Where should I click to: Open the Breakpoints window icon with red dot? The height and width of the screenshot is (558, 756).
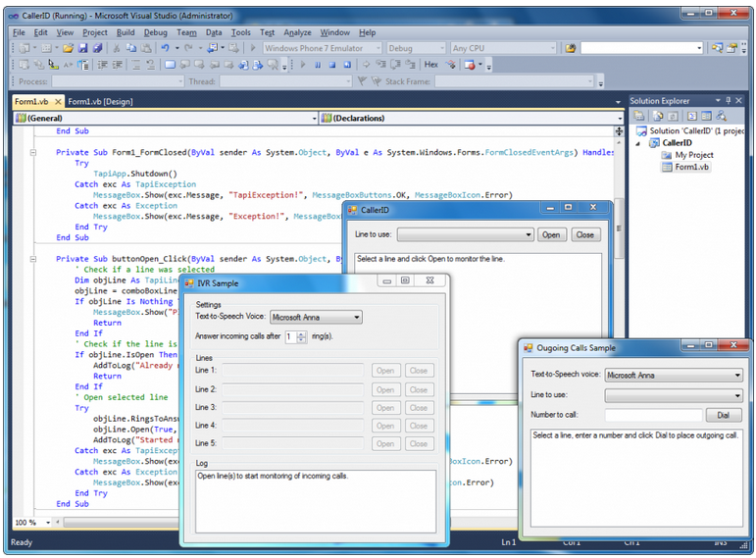point(470,65)
